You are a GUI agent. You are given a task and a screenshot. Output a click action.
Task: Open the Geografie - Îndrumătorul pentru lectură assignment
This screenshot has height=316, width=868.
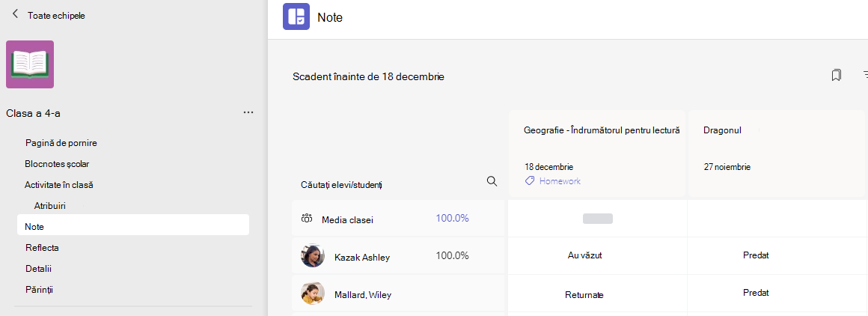pyautogui.click(x=602, y=130)
